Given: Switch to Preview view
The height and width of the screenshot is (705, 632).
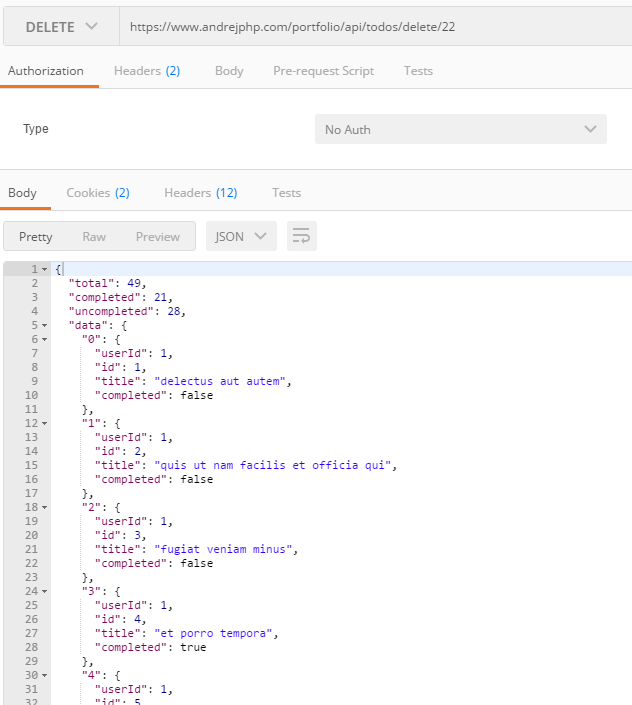Looking at the screenshot, I should click(158, 236).
